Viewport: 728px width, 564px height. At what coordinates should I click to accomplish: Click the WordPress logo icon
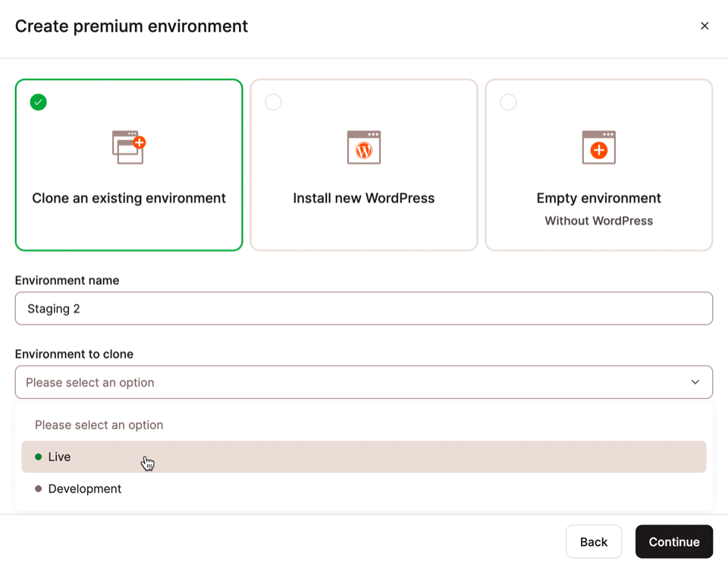pos(364,148)
